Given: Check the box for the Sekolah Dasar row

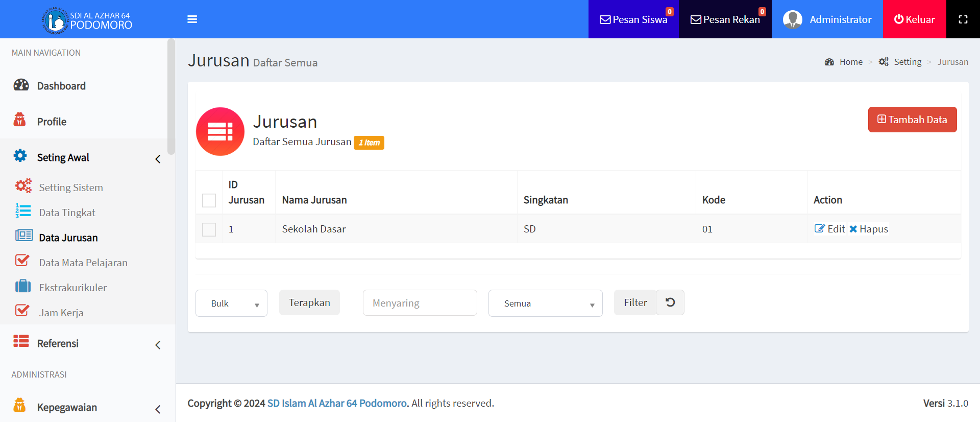Looking at the screenshot, I should click(209, 229).
